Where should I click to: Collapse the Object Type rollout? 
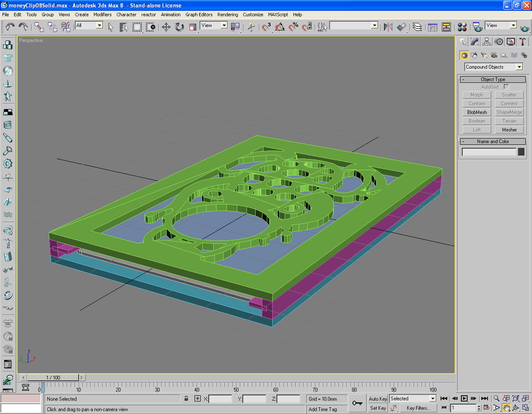click(493, 79)
